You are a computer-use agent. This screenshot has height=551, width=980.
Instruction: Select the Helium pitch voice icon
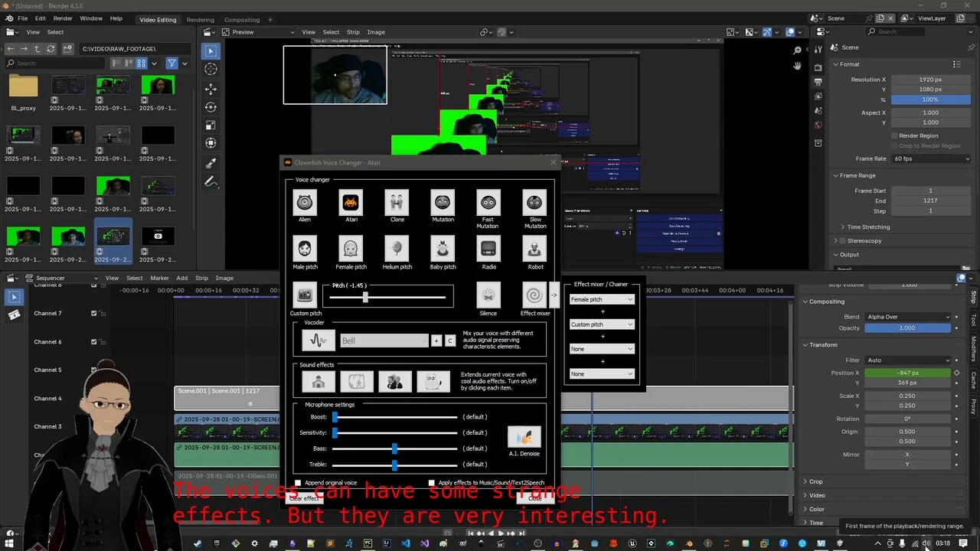397,248
